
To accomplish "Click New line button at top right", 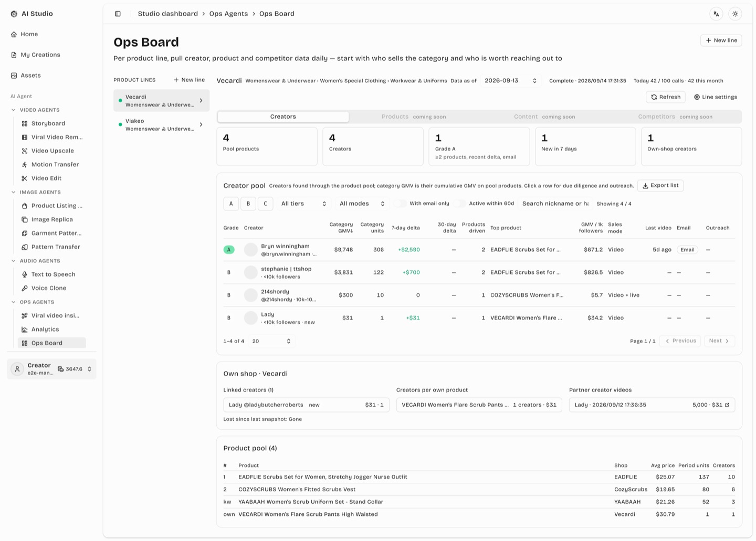I will pos(721,40).
